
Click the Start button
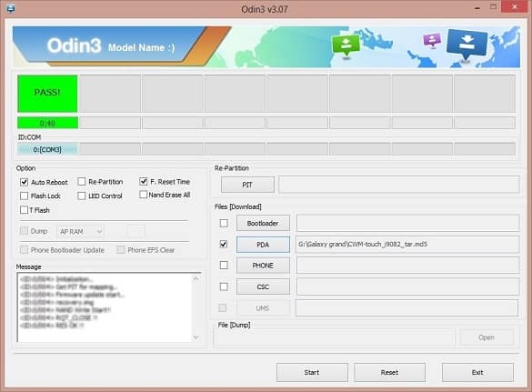tap(312, 372)
